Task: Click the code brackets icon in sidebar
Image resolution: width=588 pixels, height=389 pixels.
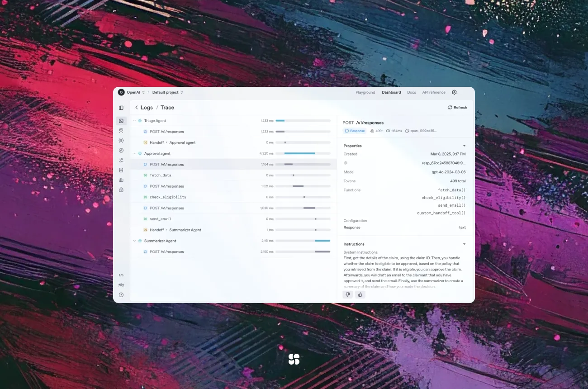Action: point(121,275)
